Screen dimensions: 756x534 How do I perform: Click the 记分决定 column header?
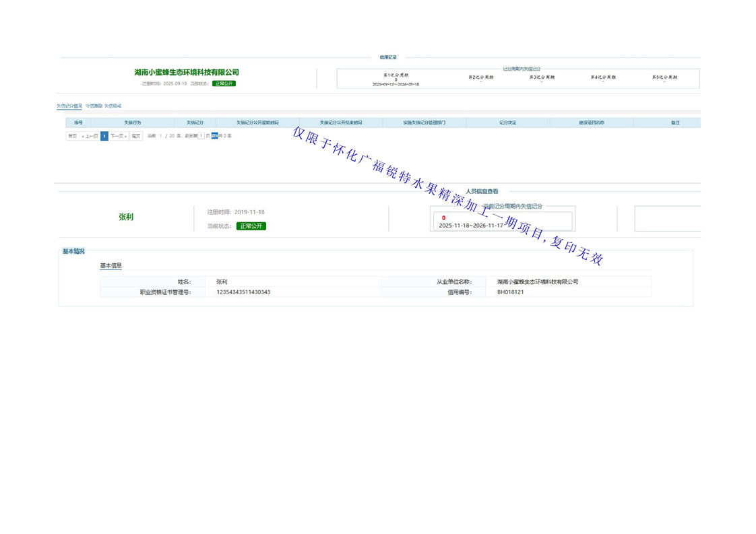coord(507,123)
